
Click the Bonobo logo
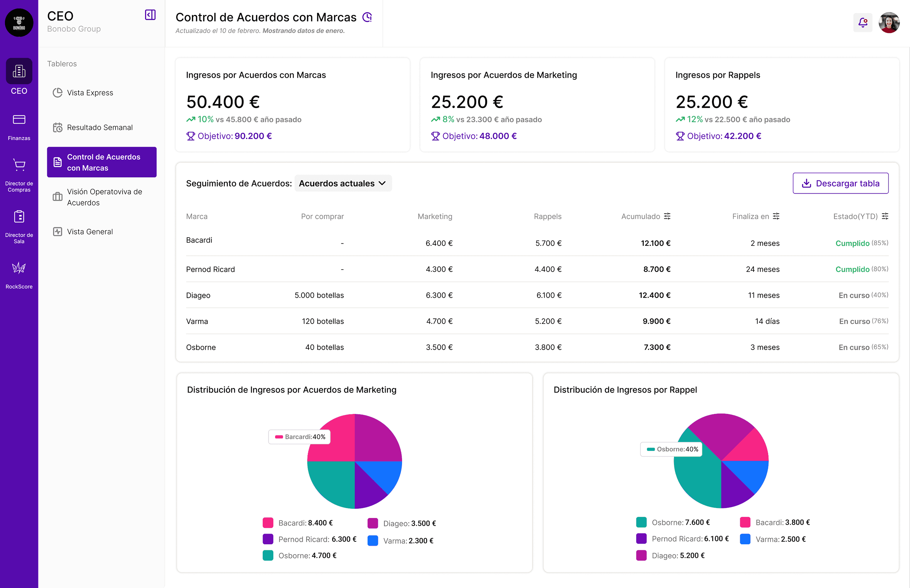(19, 23)
